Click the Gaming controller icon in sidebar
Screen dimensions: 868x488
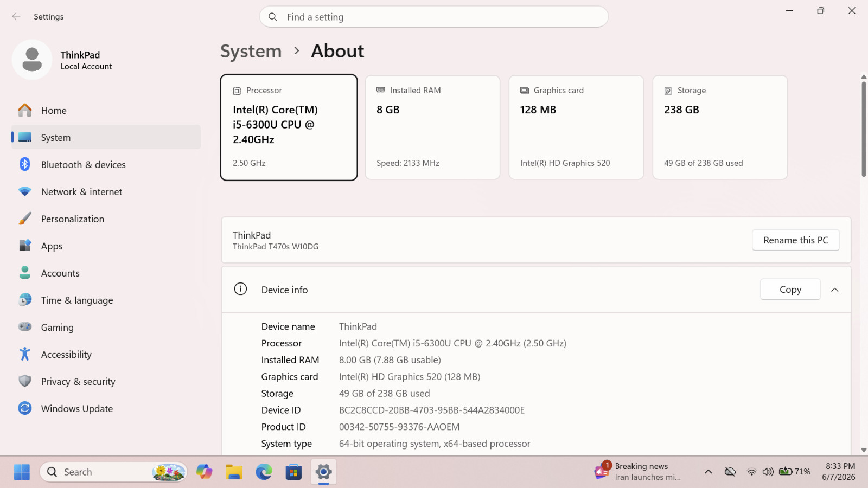(x=25, y=327)
